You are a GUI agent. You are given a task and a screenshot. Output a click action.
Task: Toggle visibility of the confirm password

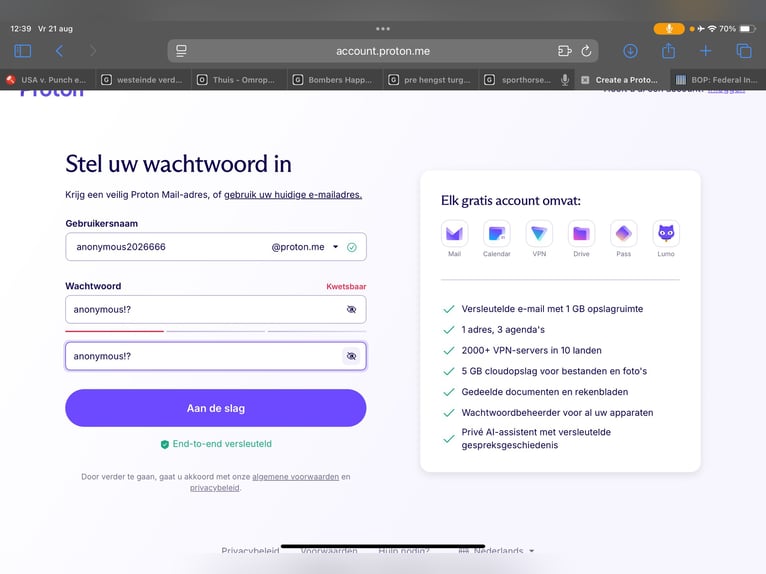[x=351, y=356]
